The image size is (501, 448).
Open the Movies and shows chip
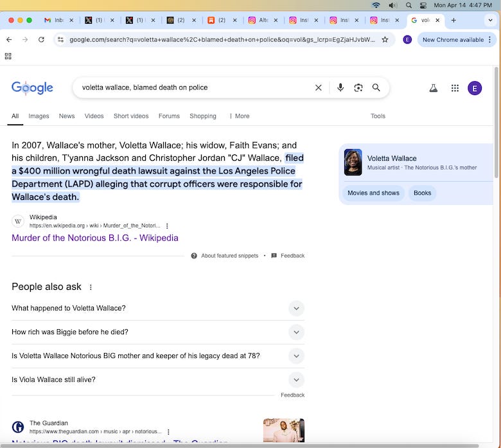coord(373,193)
